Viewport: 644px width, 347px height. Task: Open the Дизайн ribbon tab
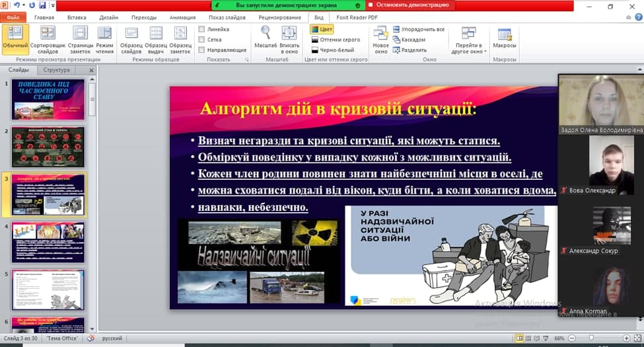point(108,17)
